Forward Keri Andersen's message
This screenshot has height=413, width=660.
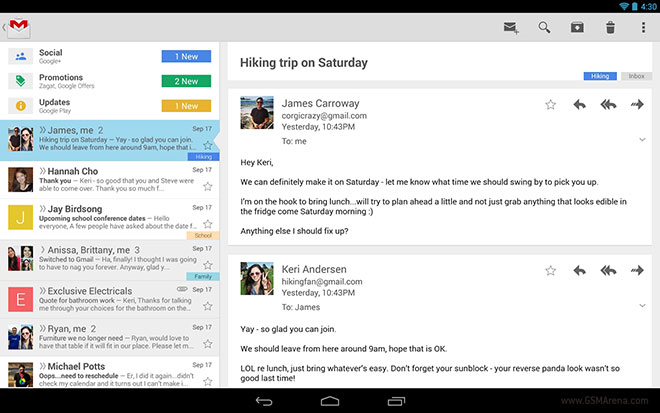click(637, 270)
